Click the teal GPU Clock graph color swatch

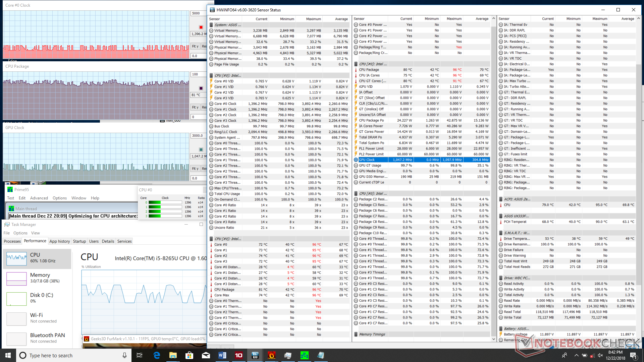click(201, 149)
